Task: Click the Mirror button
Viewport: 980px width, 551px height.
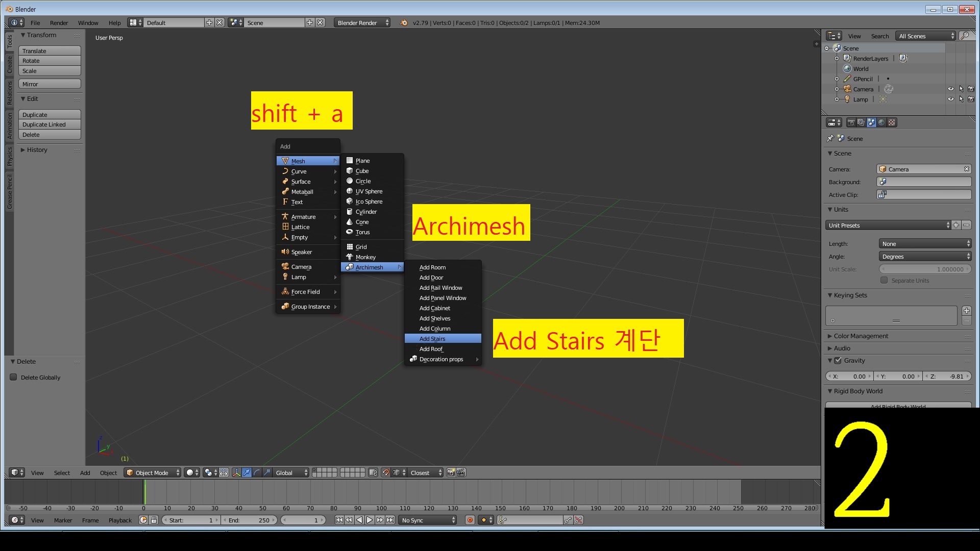Action: point(50,84)
